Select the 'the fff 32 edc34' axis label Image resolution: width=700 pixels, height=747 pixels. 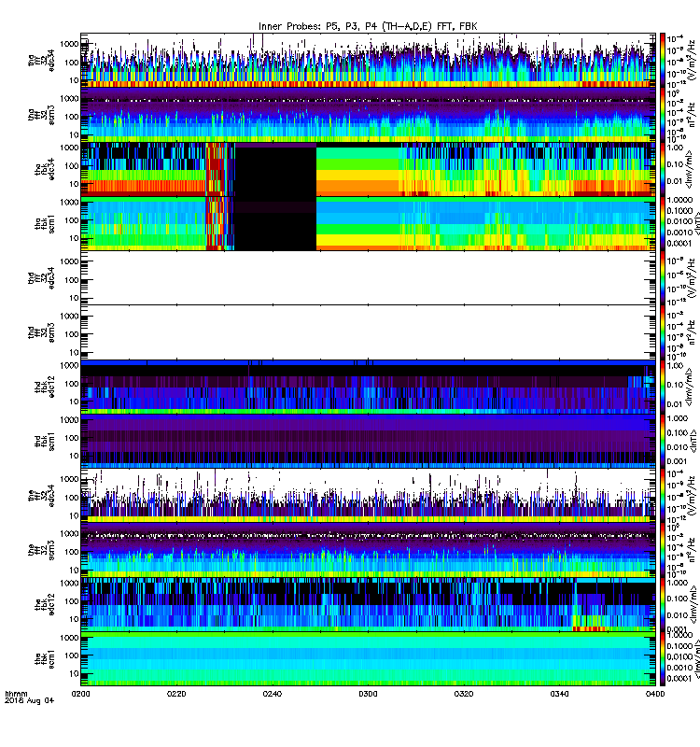(41, 496)
